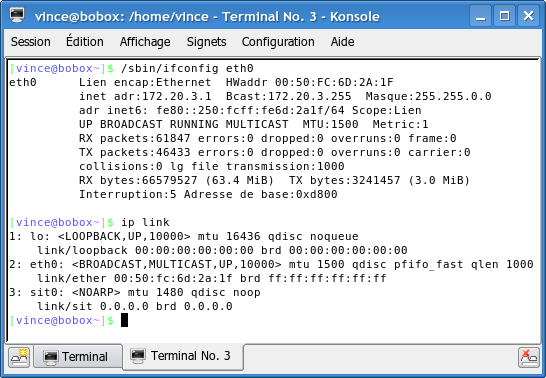Open new session icon in tab bar
Screen dimensions: 546x378
[19, 357]
